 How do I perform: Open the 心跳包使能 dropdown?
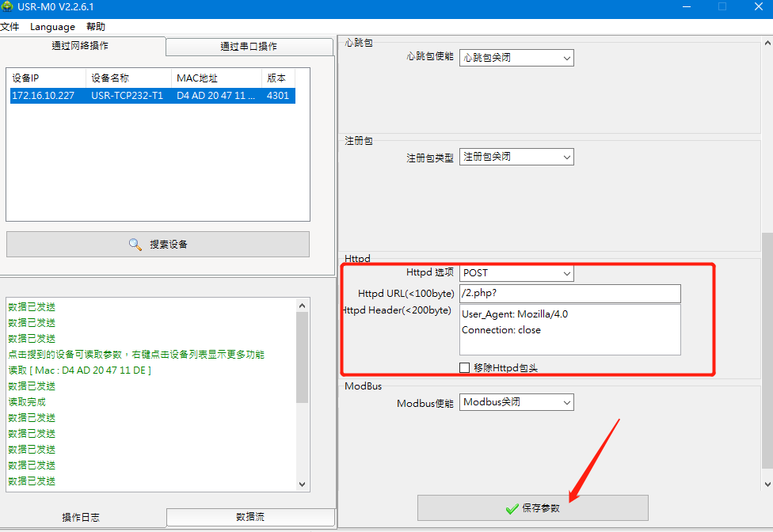click(516, 58)
